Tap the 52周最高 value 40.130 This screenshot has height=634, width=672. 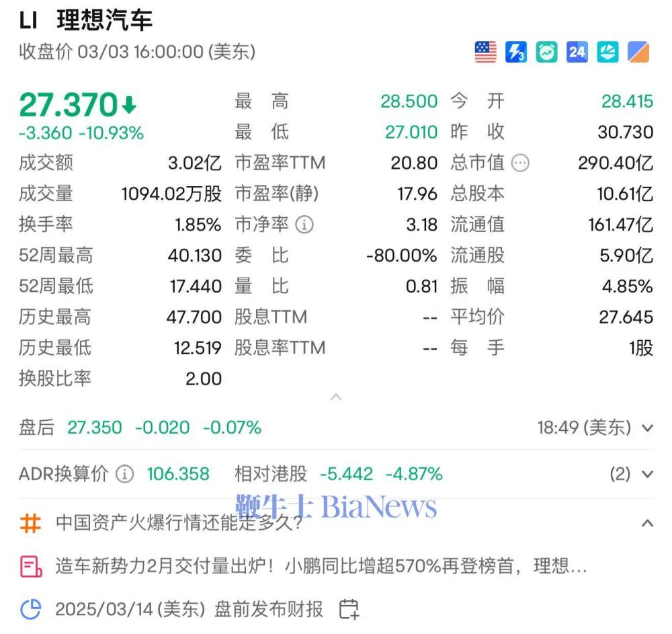[195, 255]
